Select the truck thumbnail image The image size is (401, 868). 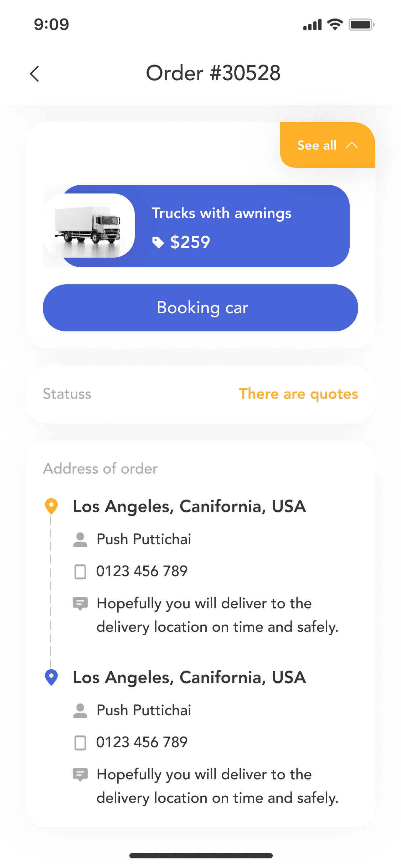pos(89,226)
